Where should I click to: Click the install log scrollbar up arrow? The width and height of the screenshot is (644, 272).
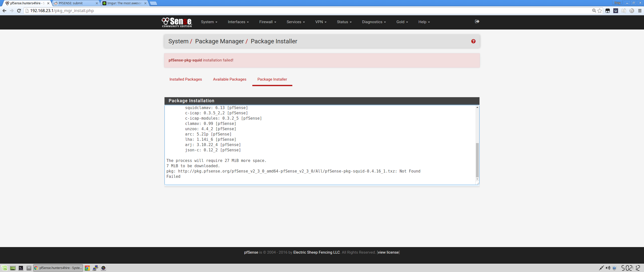coord(477,108)
